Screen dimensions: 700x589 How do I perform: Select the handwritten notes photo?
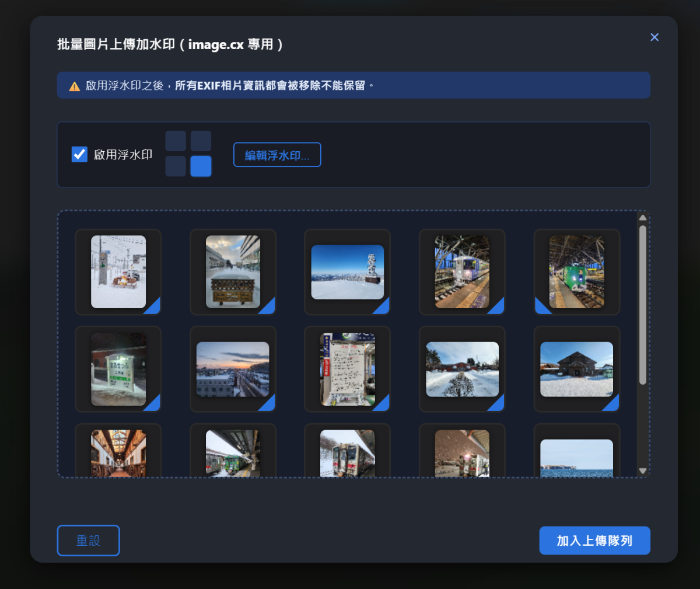point(347,369)
